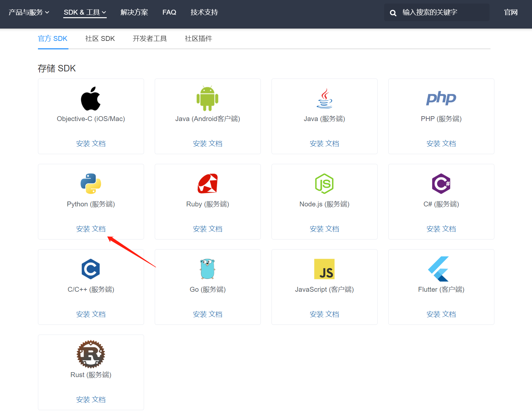532x417 pixels.
Task: Click the yellow JavaScript JS logo
Action: 324,269
